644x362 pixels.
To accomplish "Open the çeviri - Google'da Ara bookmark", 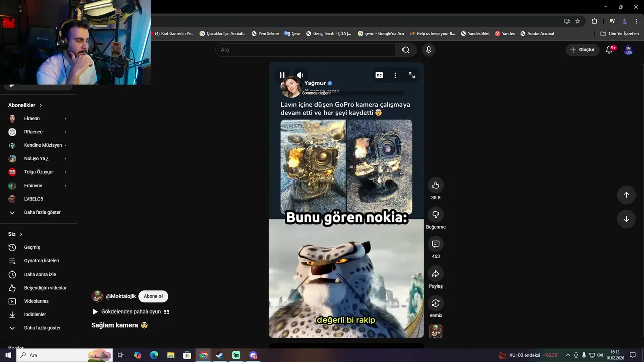I will 381,34.
